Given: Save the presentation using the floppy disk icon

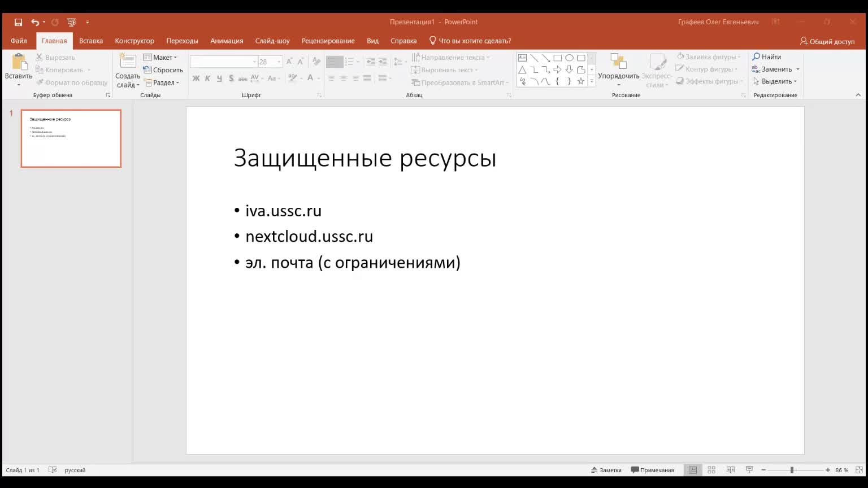Looking at the screenshot, I should (x=18, y=22).
